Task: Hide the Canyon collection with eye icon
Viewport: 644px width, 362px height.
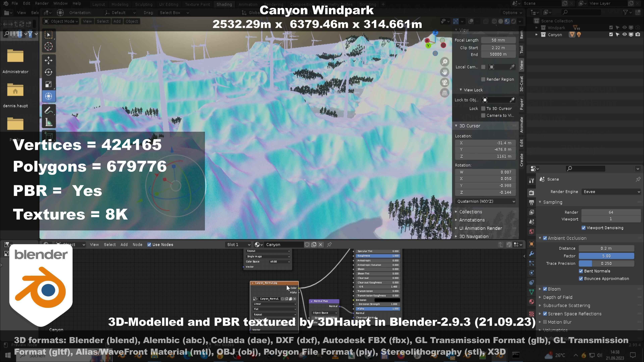Action: 625,35
